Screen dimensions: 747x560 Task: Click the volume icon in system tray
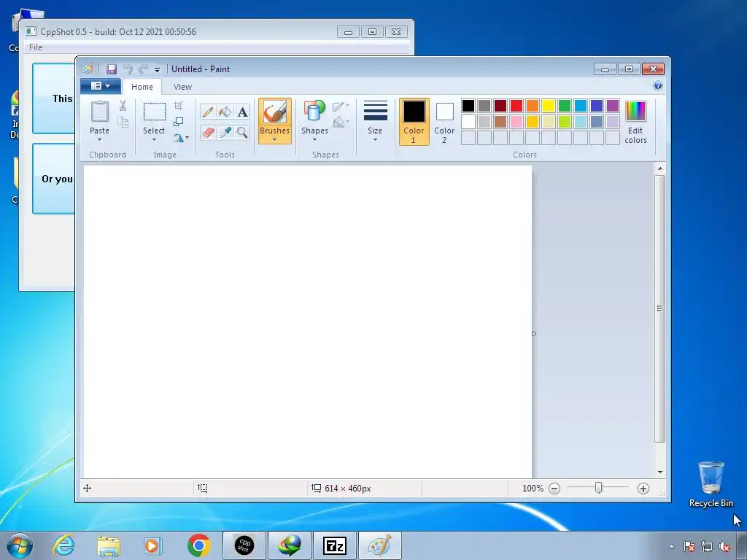click(724, 546)
